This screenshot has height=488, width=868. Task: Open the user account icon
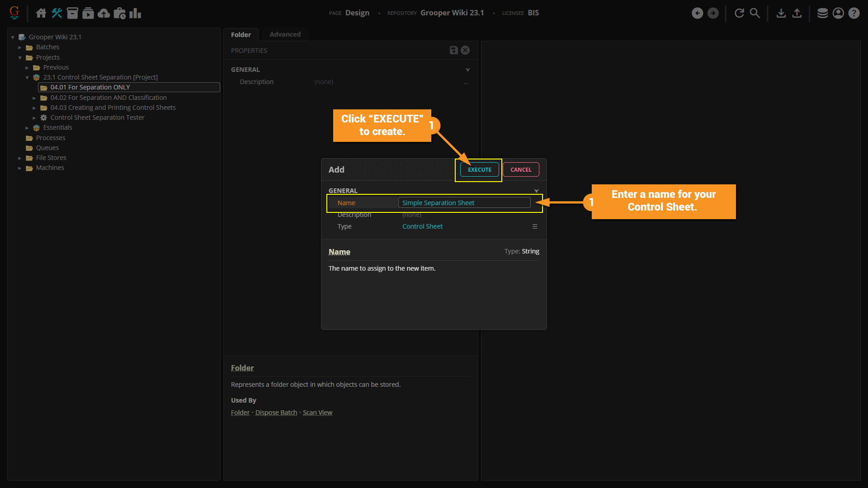[838, 13]
